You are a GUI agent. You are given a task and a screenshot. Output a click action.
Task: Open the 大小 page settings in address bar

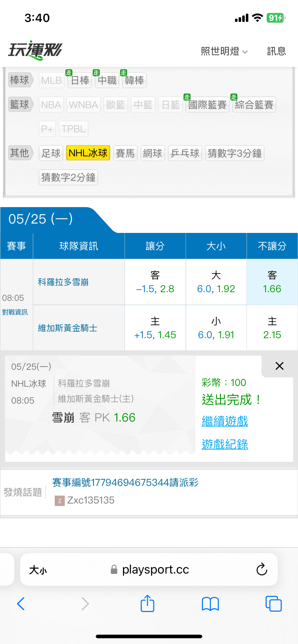[38, 570]
